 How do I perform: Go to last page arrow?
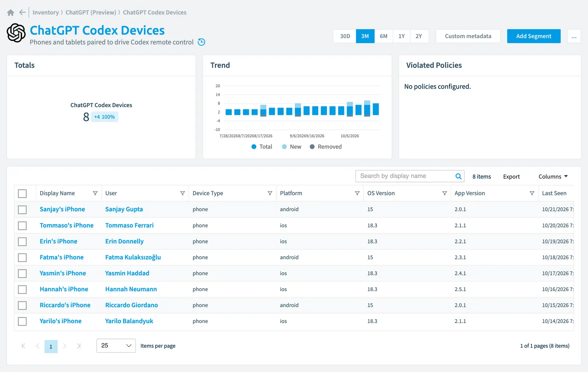coord(79,346)
